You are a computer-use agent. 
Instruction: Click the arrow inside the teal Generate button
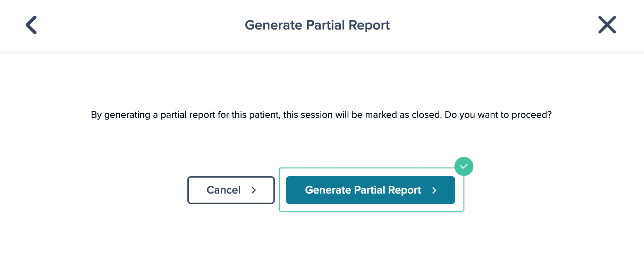[x=434, y=190]
